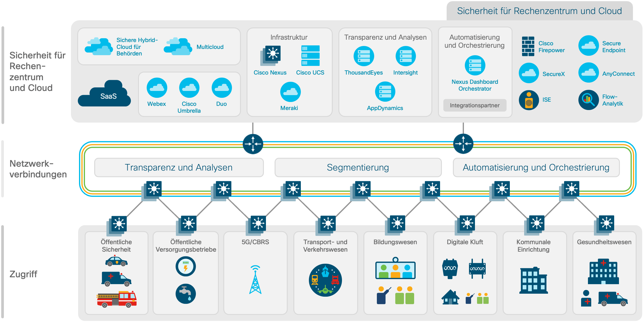Click the router icon below Infrastruktur

(253, 144)
